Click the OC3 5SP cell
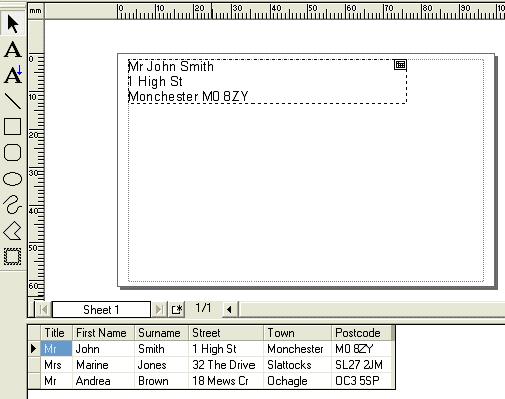The image size is (505, 399). pos(362,381)
